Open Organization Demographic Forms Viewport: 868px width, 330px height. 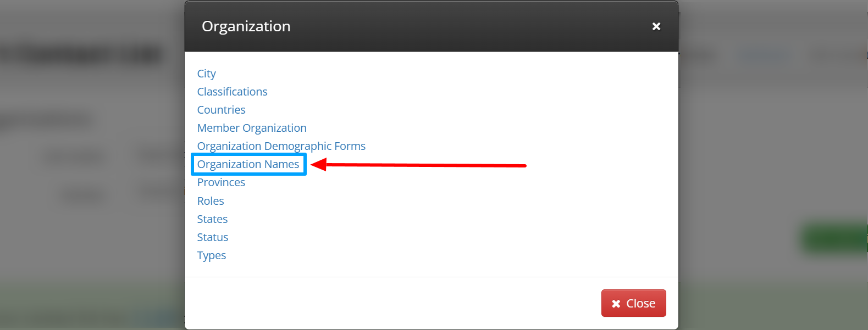pos(281,146)
